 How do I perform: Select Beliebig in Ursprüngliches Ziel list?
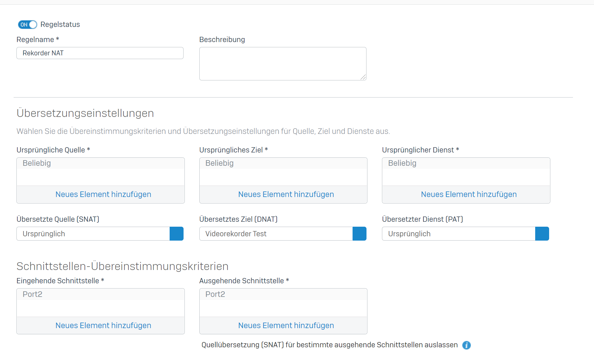click(x=283, y=163)
